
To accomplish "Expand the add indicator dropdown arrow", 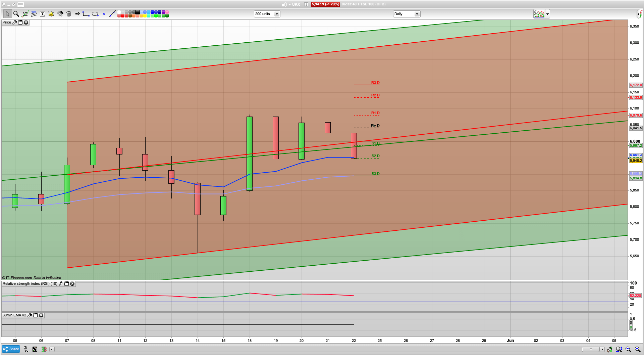I will [x=547, y=14].
